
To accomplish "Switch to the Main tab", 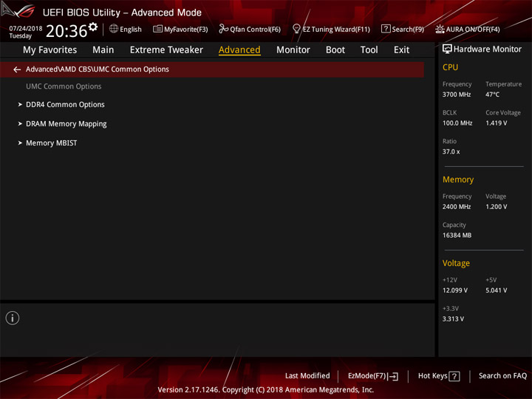I will (103, 50).
